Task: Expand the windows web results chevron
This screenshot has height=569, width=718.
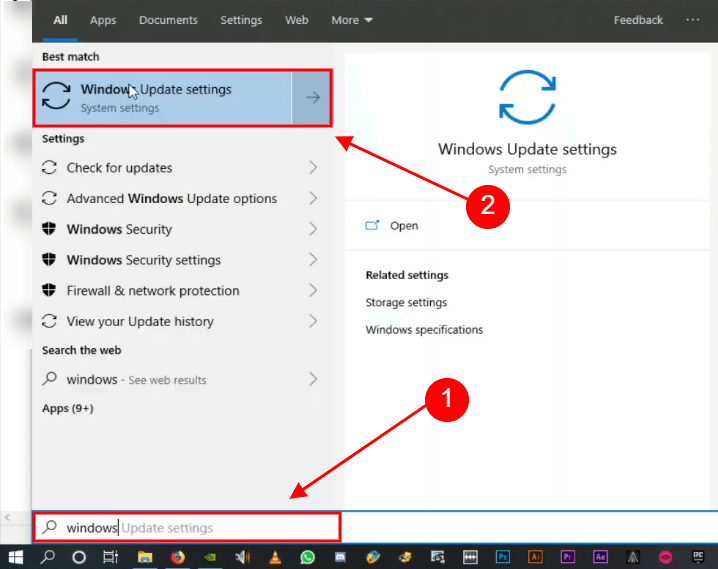Action: [x=313, y=379]
